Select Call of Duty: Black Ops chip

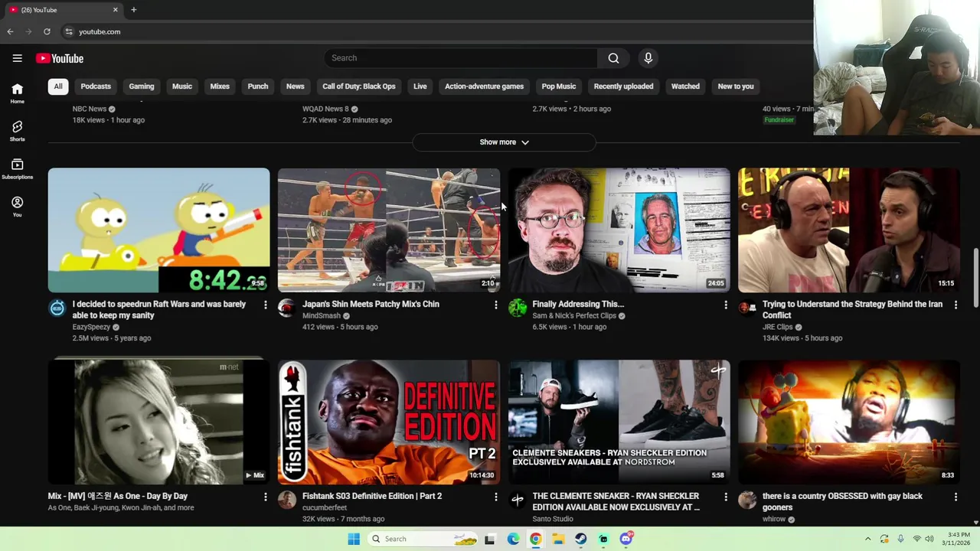pos(359,86)
